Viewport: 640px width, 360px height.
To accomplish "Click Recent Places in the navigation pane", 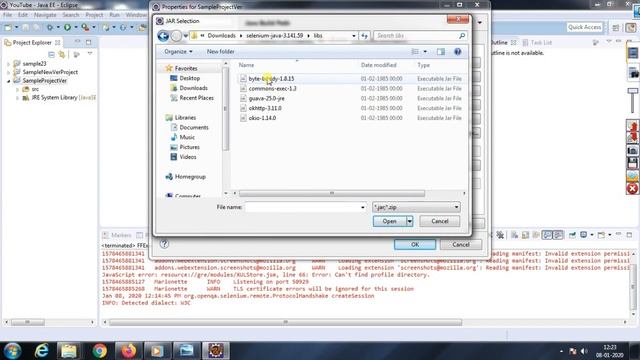I will (x=196, y=98).
